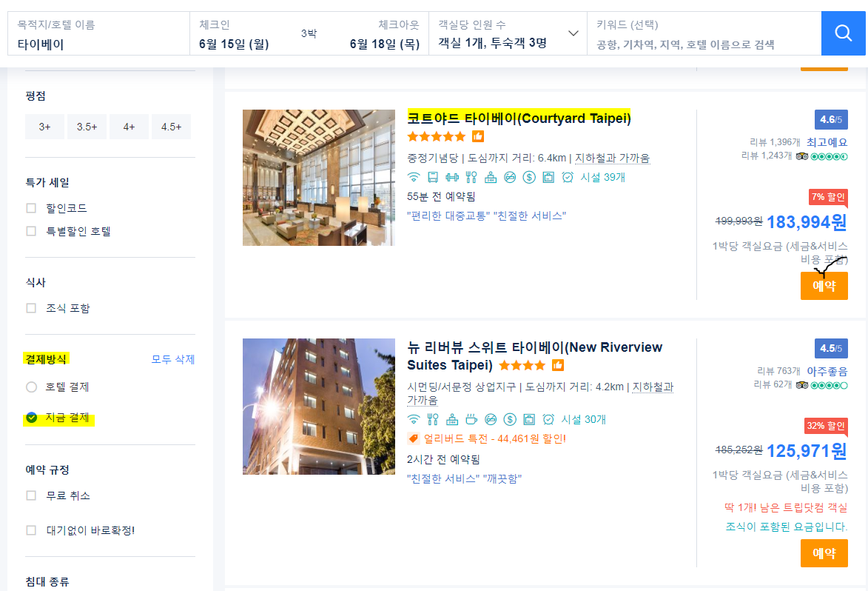The height and width of the screenshot is (591, 868).
Task: Click the 키워드 (선택) search input field
Action: tap(704, 33)
